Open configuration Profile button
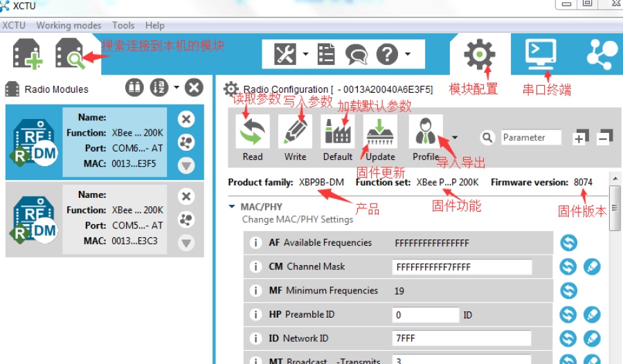The image size is (623, 364). pos(426,138)
